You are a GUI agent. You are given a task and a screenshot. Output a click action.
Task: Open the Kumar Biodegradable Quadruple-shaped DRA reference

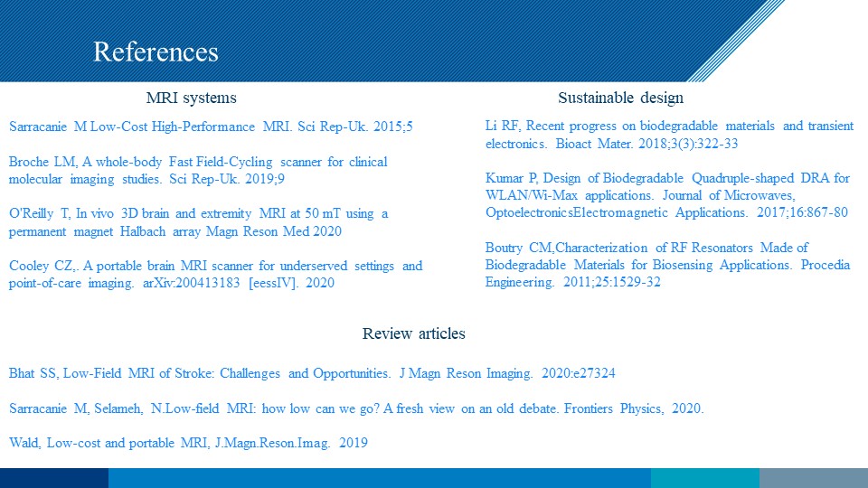(x=668, y=194)
